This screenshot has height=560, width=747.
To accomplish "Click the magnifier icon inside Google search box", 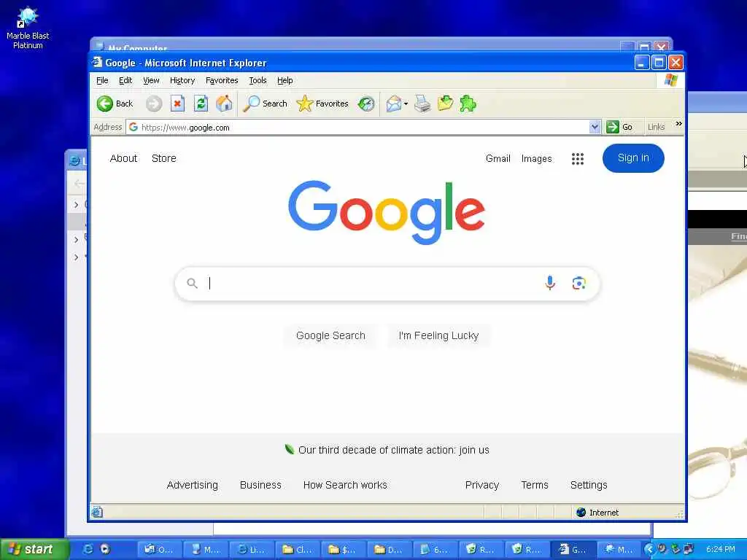I will [192, 284].
